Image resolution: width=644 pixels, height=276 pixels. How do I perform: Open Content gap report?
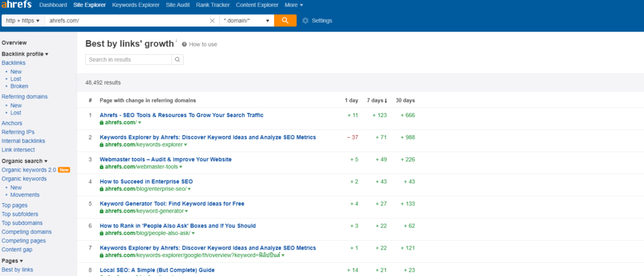(x=17, y=250)
